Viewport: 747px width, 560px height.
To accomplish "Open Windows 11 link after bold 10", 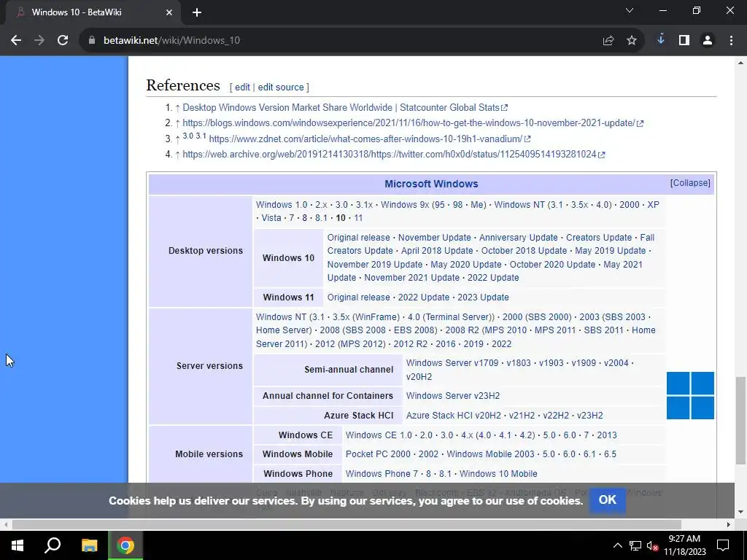I will (358, 218).
